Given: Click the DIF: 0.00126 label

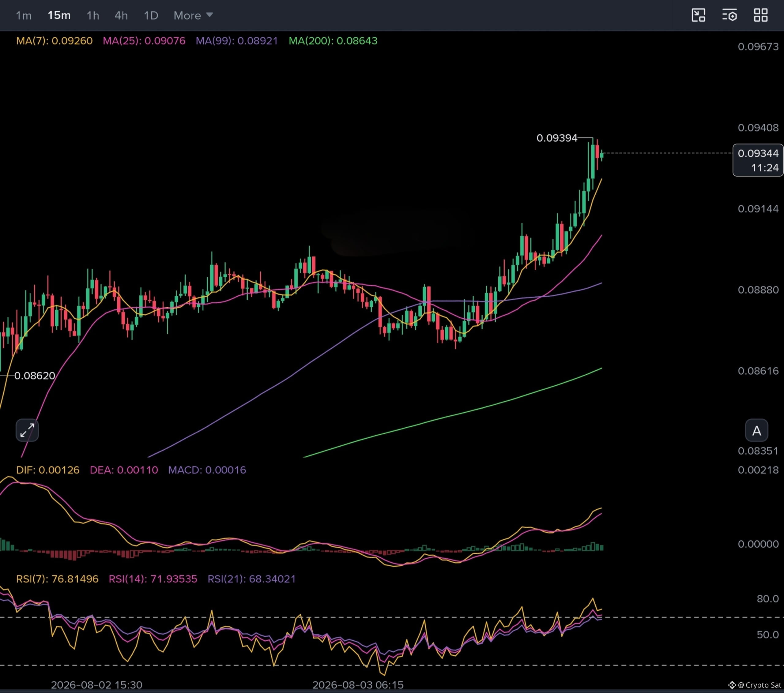Looking at the screenshot, I should (x=48, y=470).
